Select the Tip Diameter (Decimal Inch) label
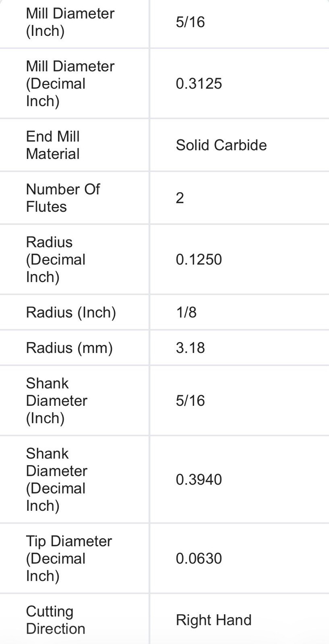This screenshot has width=329, height=644. click(69, 559)
